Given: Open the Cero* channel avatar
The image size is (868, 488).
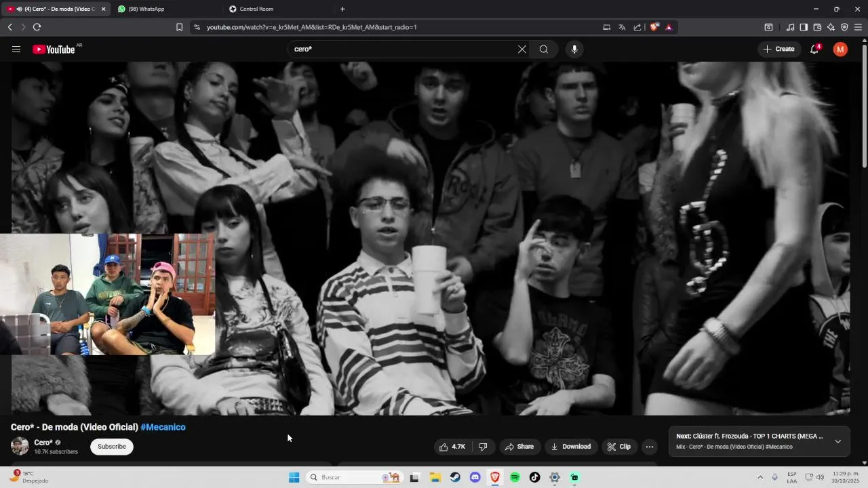Looking at the screenshot, I should tap(20, 446).
